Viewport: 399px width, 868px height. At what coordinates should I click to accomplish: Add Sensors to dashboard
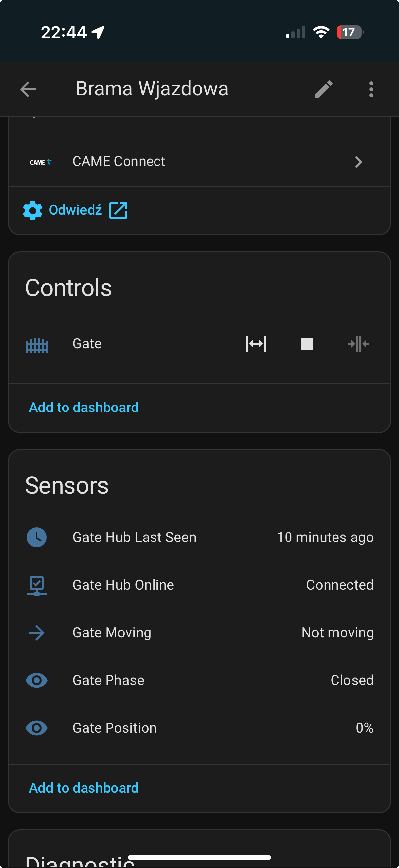(x=83, y=788)
